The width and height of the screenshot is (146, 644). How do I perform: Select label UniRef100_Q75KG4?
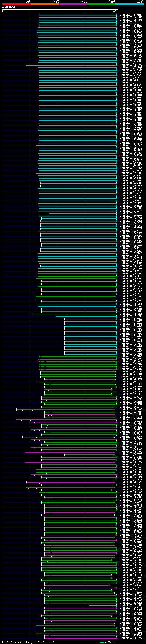(x=131, y=374)
